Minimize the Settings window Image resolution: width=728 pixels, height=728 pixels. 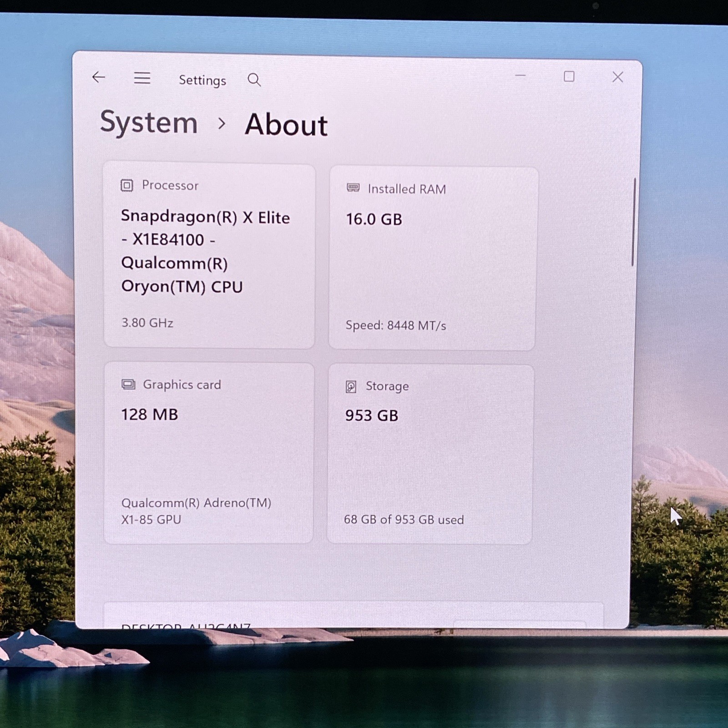(520, 76)
